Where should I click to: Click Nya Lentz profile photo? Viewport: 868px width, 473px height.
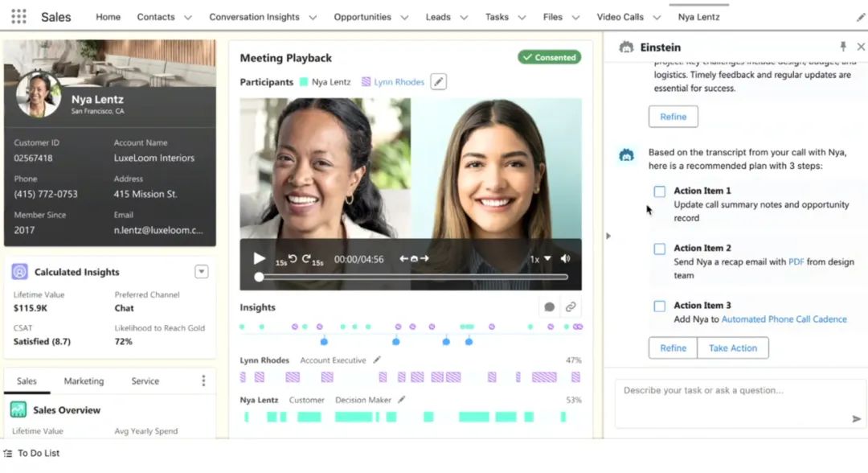(x=39, y=94)
